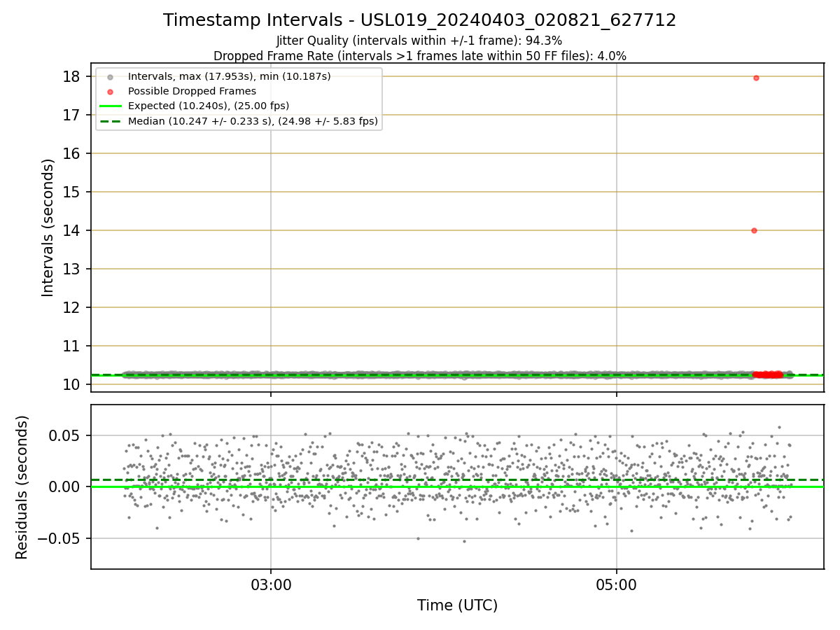Select the Dropped Frame Rate 4.0% subtitle
Image resolution: width=840 pixels, height=630 pixels.
tap(420, 55)
